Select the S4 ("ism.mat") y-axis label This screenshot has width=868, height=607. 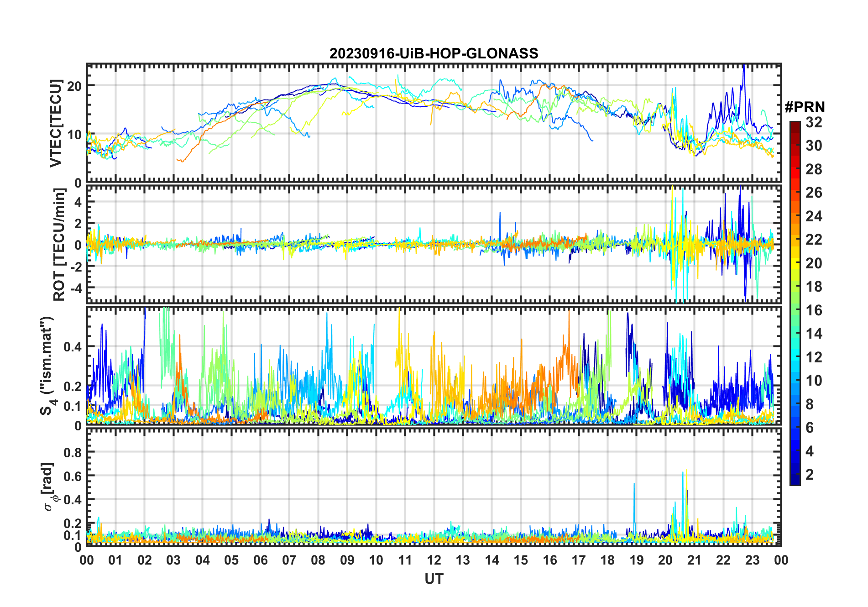[47, 366]
